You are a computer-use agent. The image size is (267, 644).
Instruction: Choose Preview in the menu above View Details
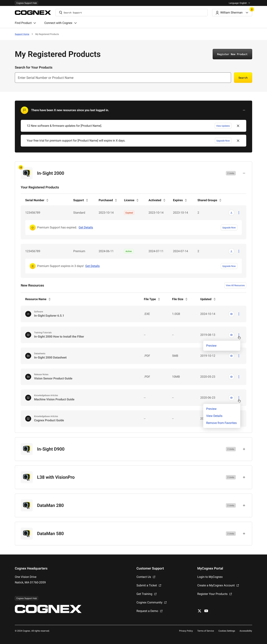pyautogui.click(x=211, y=409)
